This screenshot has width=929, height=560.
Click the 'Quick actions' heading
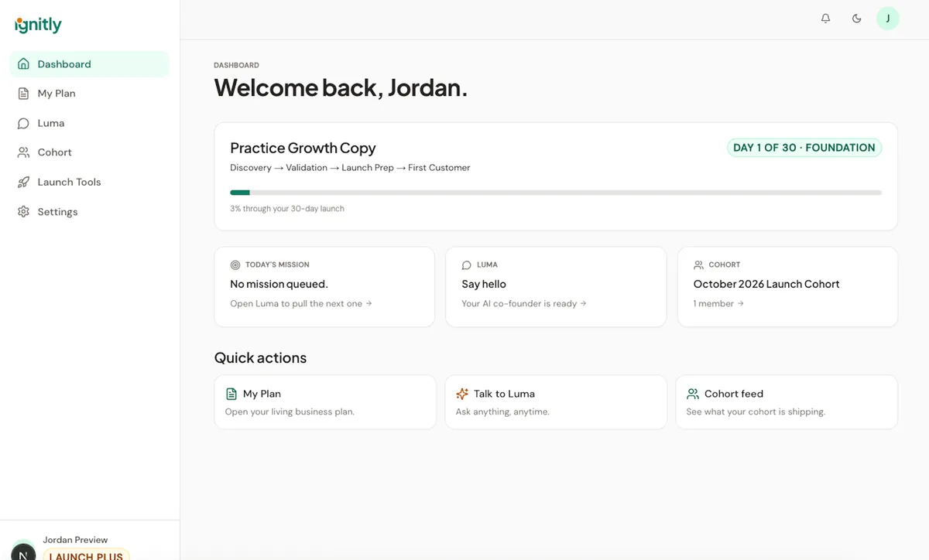260,357
